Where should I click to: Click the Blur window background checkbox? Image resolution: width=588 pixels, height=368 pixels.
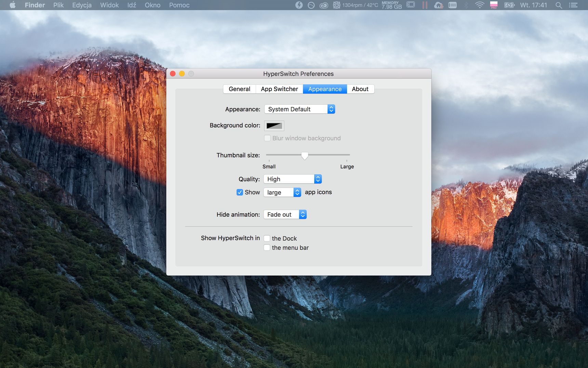(267, 138)
